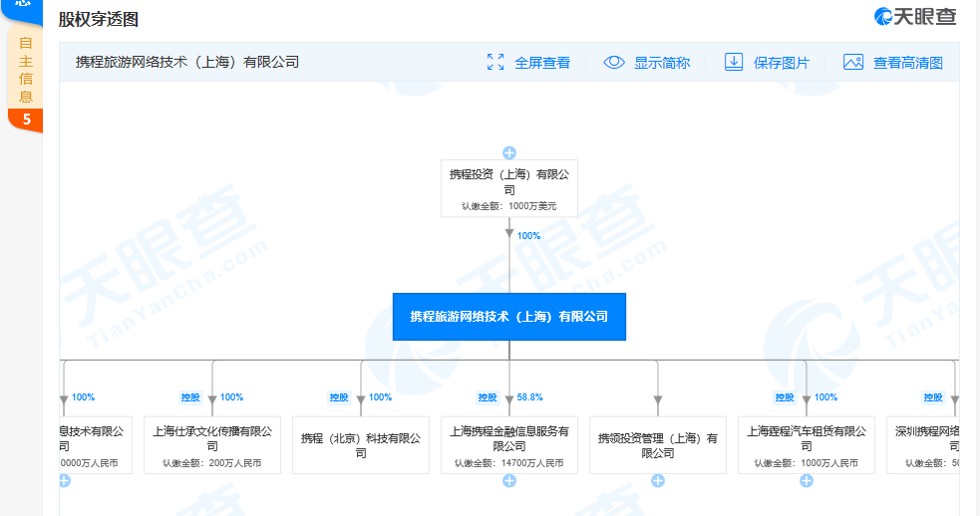The width and height of the screenshot is (980, 516).
Task: Toggle the eye icon for short names
Action: (x=614, y=62)
